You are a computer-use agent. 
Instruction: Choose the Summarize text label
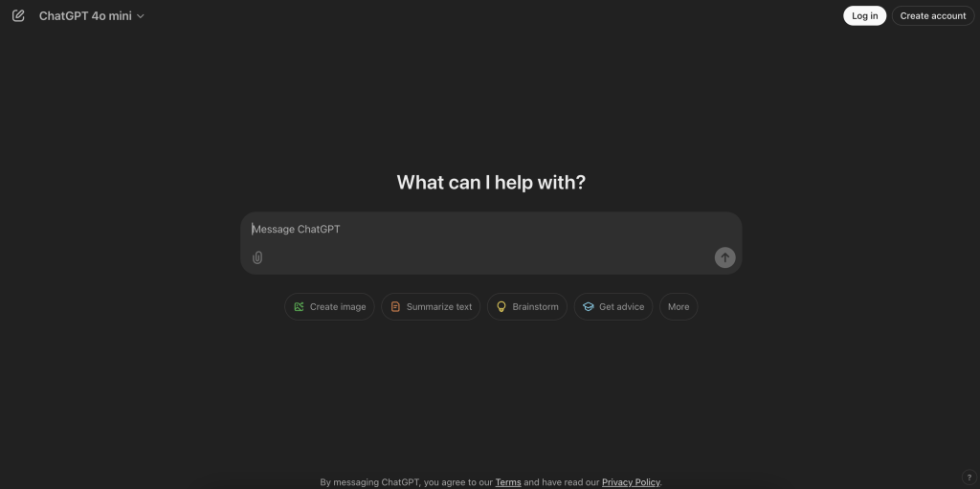pyautogui.click(x=439, y=307)
